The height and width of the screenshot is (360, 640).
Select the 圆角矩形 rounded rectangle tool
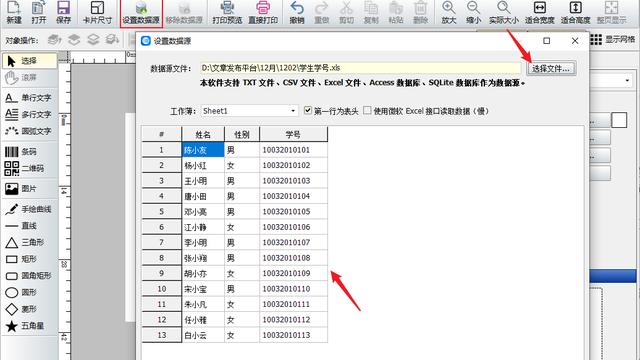(x=29, y=276)
